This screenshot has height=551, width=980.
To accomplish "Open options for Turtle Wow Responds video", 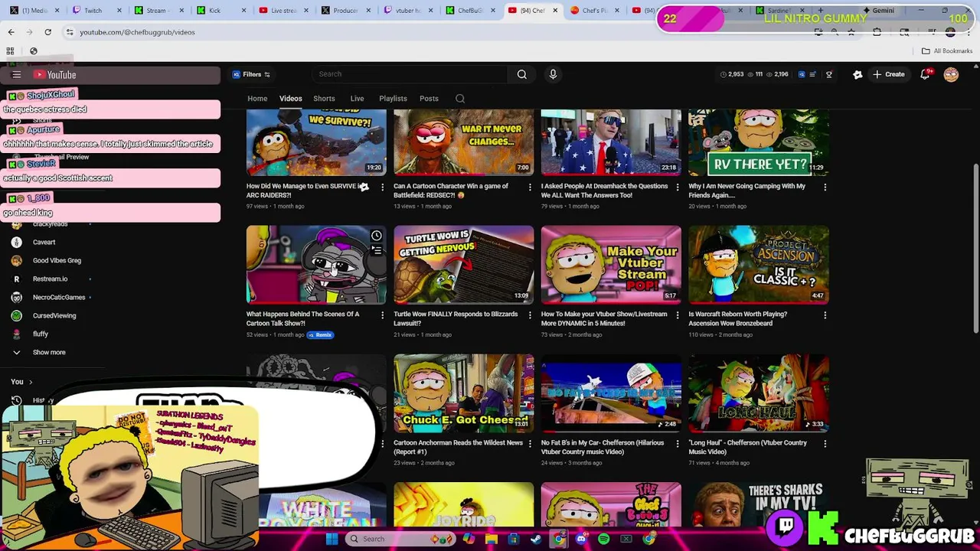I will tap(530, 315).
